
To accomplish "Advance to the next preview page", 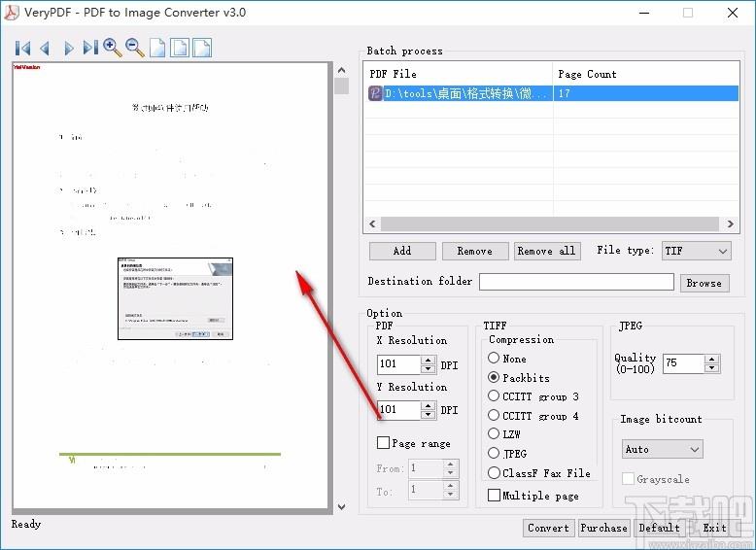I will [x=68, y=48].
